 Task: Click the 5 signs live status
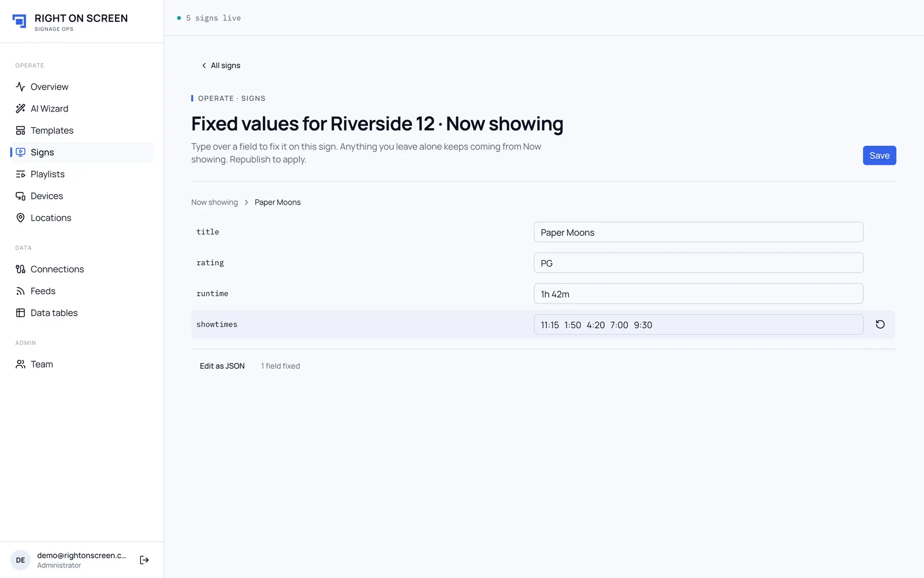(x=208, y=18)
